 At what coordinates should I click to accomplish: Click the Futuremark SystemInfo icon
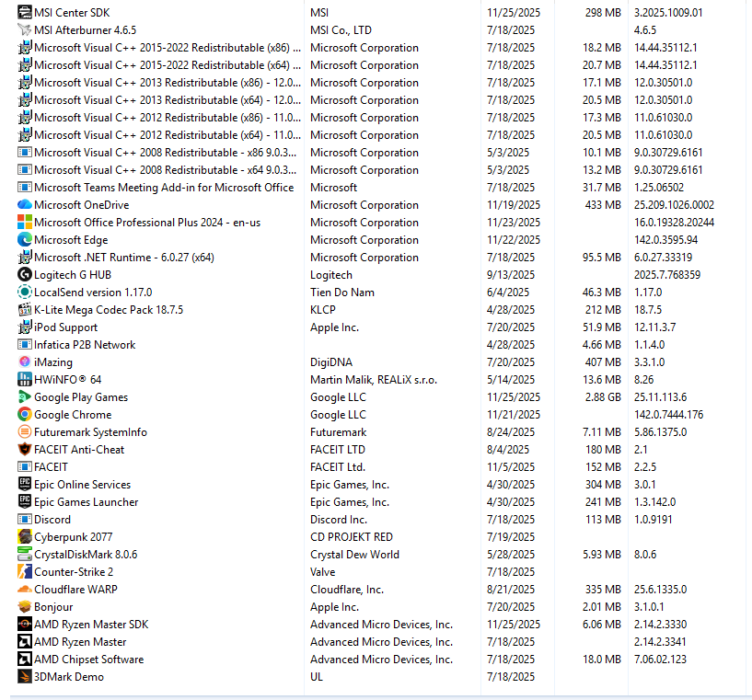(x=25, y=432)
